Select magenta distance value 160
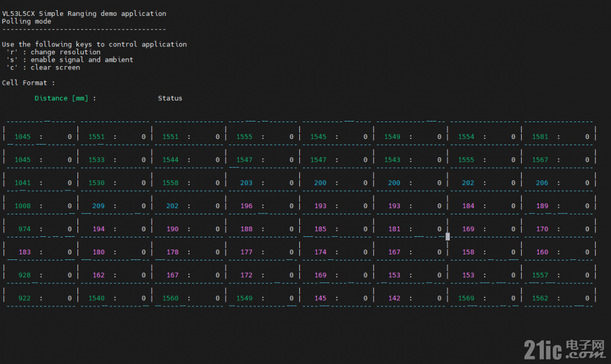 (542, 252)
